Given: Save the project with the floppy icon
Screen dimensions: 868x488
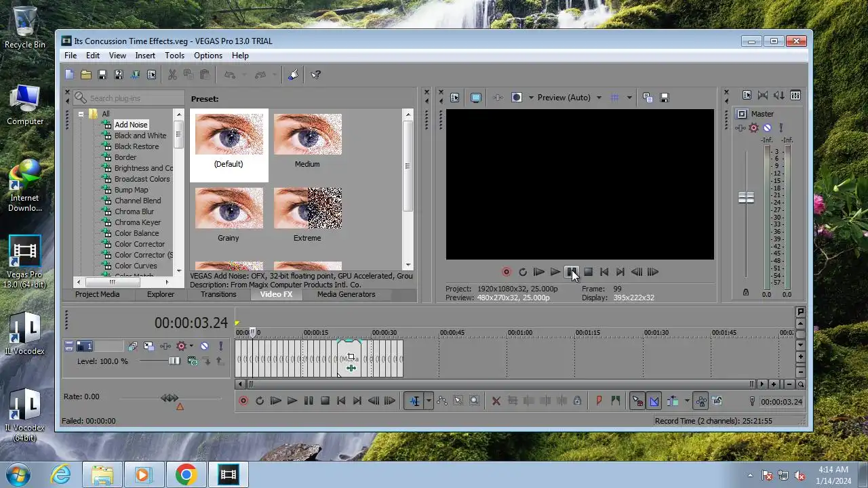Looking at the screenshot, I should [102, 75].
